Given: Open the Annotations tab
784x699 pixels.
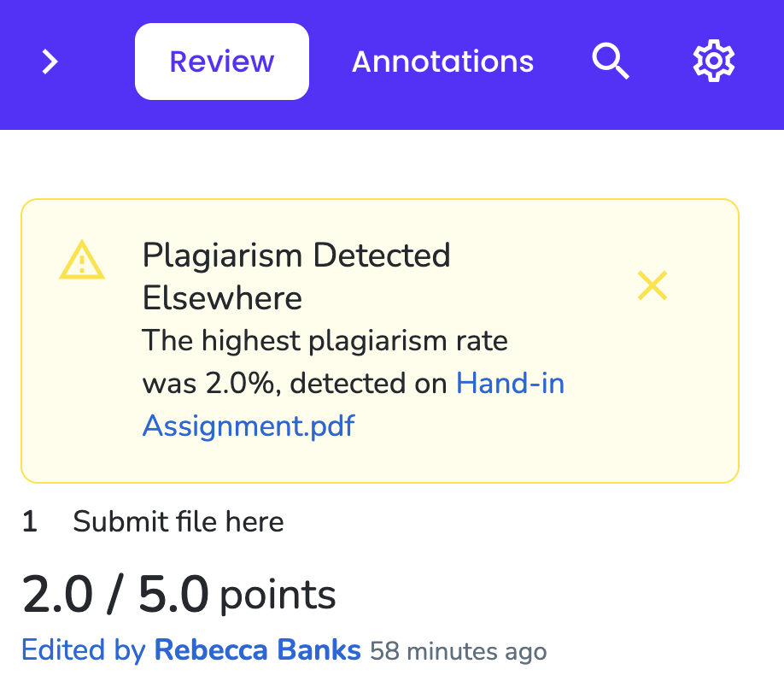Looking at the screenshot, I should click(x=442, y=62).
